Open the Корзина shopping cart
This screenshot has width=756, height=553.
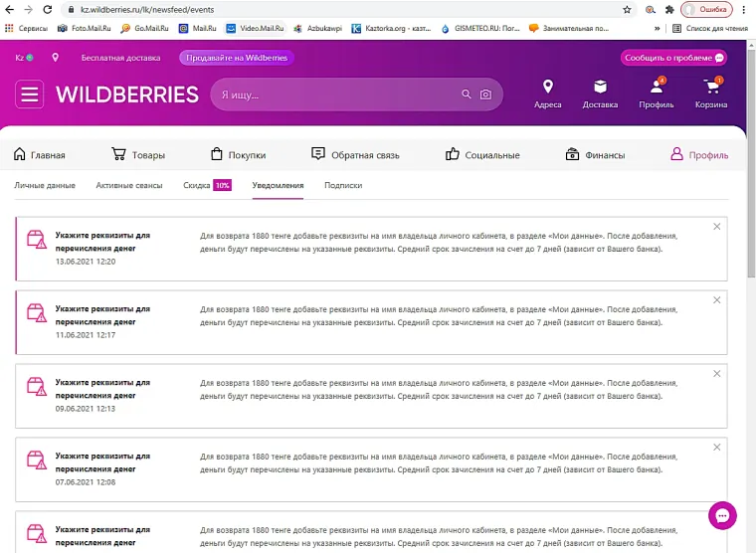pyautogui.click(x=711, y=88)
